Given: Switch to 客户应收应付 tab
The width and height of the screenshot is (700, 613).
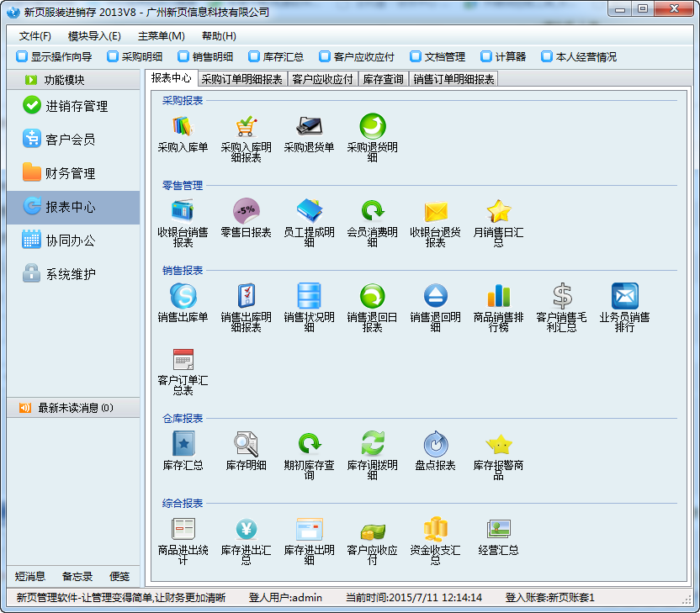Looking at the screenshot, I should click(322, 79).
